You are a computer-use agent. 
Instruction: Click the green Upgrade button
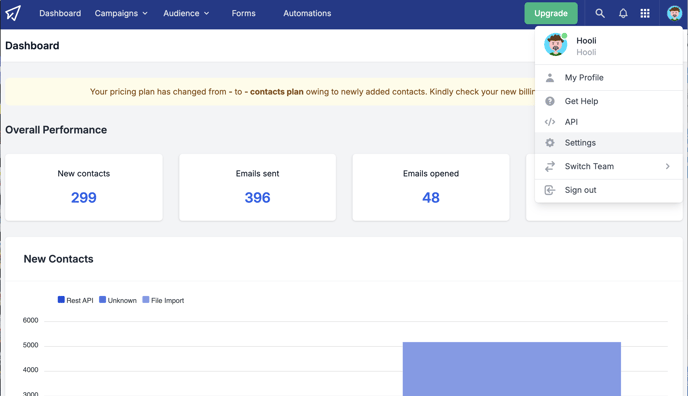pyautogui.click(x=551, y=14)
